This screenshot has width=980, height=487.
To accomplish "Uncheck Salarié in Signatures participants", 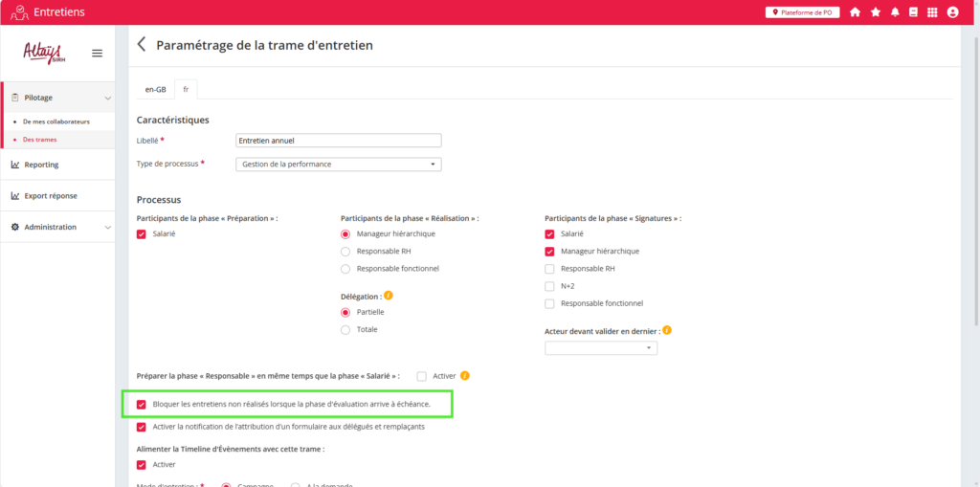I will [x=549, y=234].
